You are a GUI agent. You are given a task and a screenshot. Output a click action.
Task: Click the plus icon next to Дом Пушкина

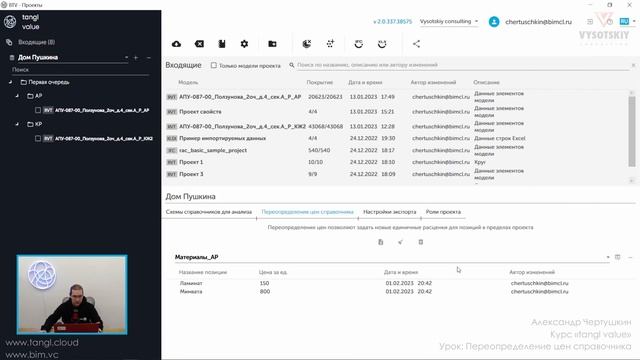click(136, 58)
